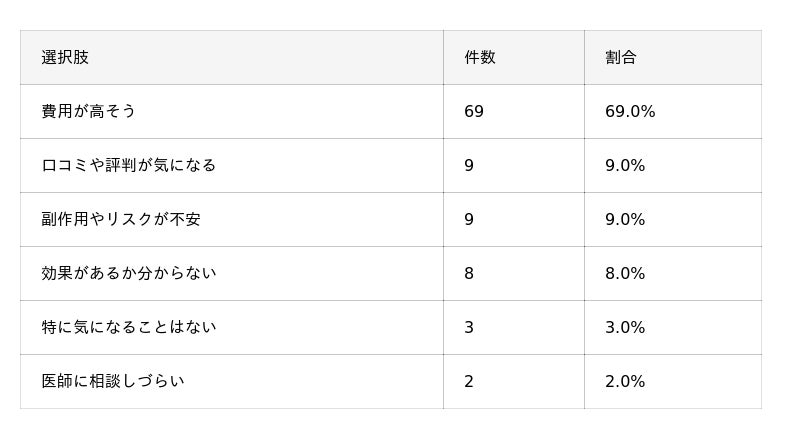Select the 口コミや評判が気になる cell
Image resolution: width=800 pixels, height=439 pixels.
click(x=232, y=165)
